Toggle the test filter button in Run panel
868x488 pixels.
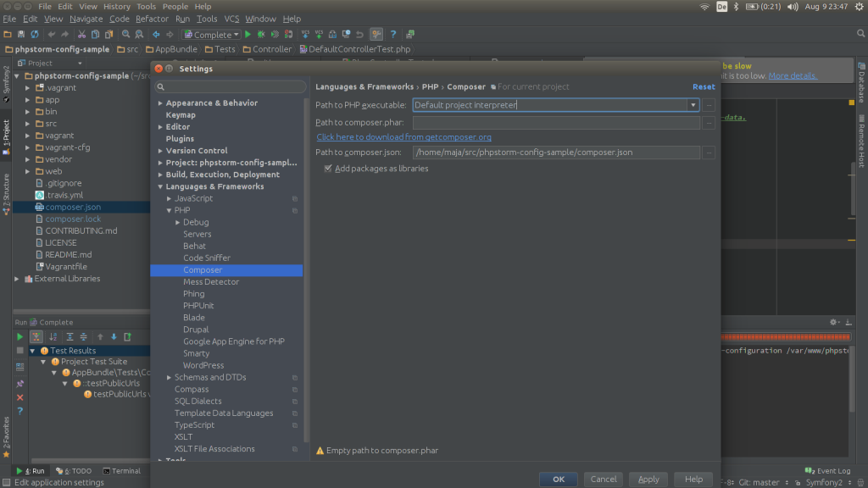pyautogui.click(x=36, y=336)
